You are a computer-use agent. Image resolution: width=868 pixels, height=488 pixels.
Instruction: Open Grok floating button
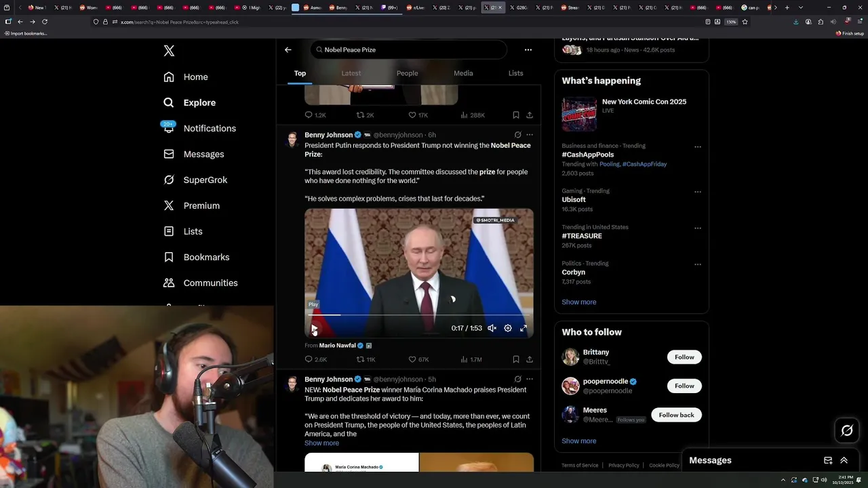(x=847, y=430)
